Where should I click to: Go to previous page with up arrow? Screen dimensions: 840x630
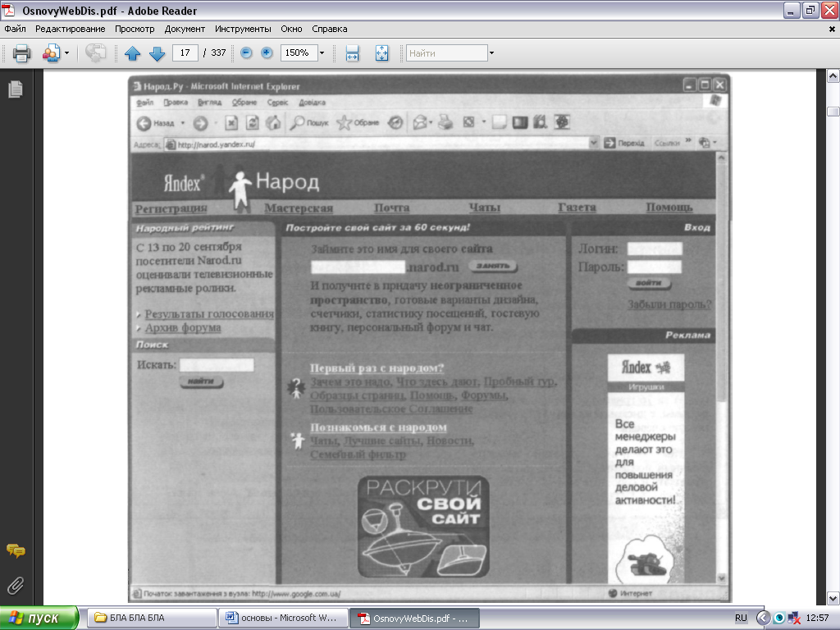tap(132, 53)
